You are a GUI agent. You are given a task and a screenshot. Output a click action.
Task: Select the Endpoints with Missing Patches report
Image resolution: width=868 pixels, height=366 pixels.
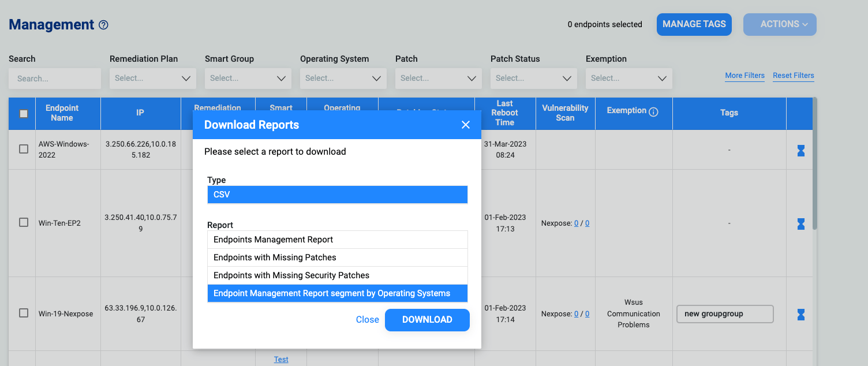(x=337, y=257)
